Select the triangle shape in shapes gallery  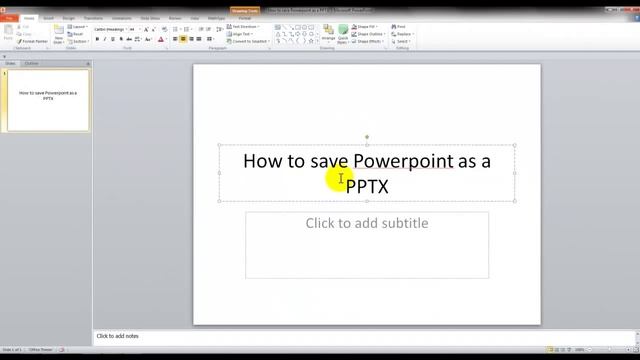coord(278,34)
